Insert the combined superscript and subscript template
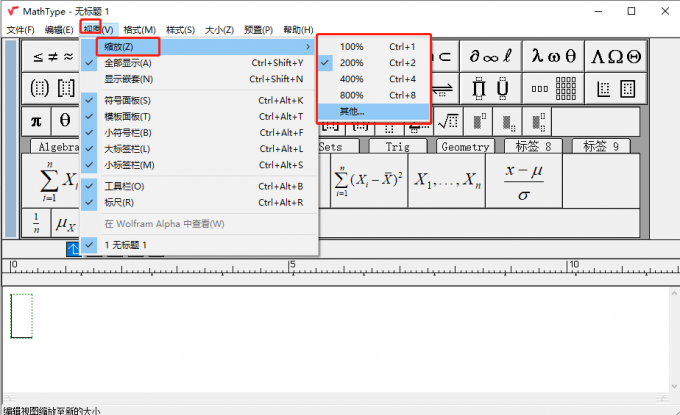 point(538,122)
